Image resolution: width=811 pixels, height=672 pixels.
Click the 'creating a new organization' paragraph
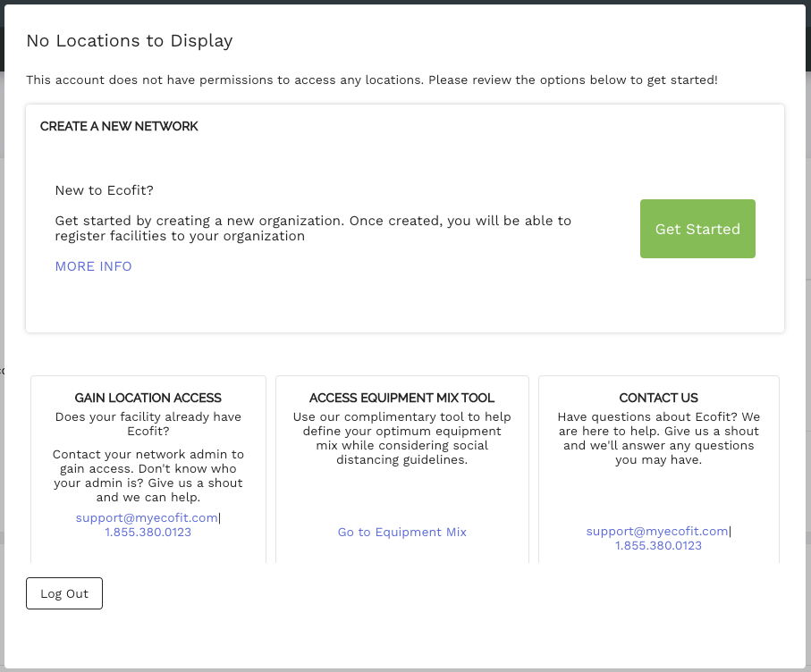pos(313,228)
